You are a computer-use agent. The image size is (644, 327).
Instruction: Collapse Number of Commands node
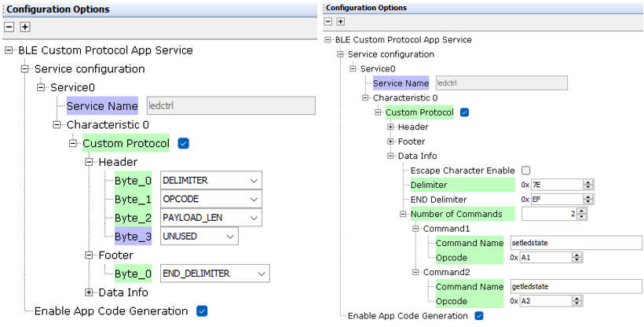404,214
